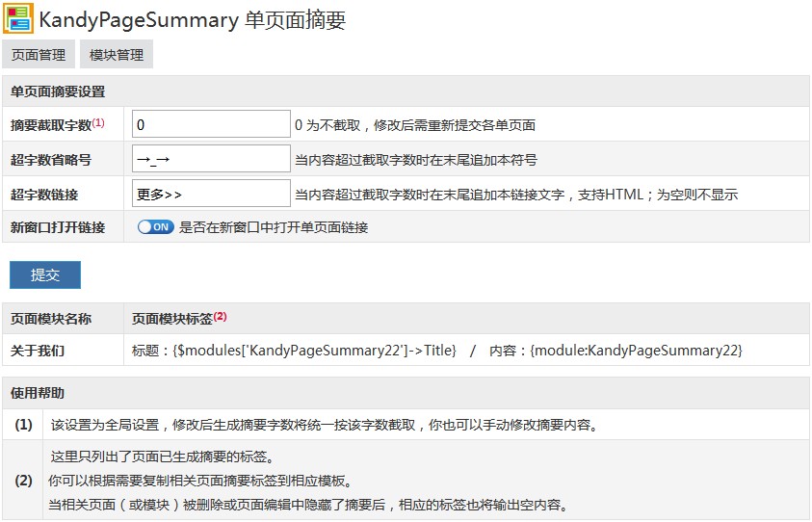Click the red (1) footnote beside 摘要截取字数
This screenshot has height=522, width=812.
pyautogui.click(x=98, y=122)
